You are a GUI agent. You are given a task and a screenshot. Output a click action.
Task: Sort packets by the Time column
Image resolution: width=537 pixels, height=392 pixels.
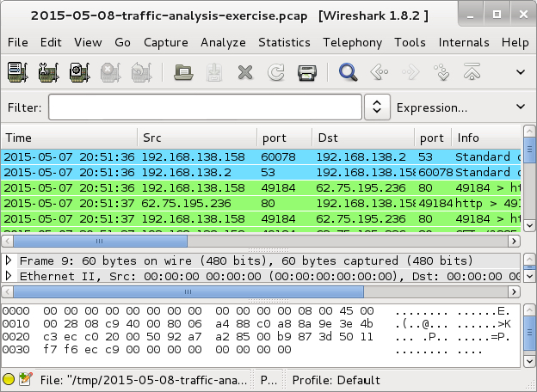point(69,138)
